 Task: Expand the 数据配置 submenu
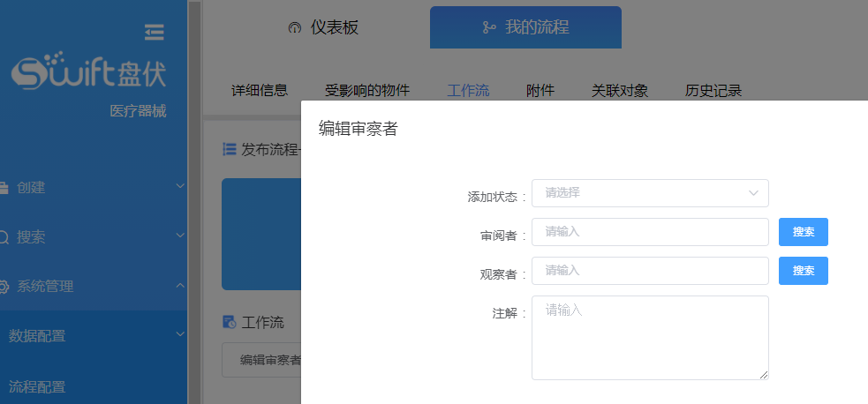[x=180, y=335]
